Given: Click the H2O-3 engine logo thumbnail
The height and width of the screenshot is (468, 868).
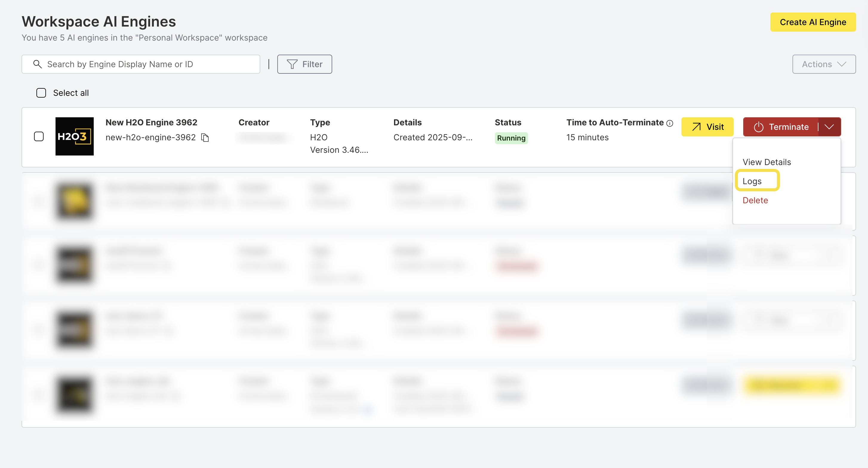Looking at the screenshot, I should [x=74, y=136].
